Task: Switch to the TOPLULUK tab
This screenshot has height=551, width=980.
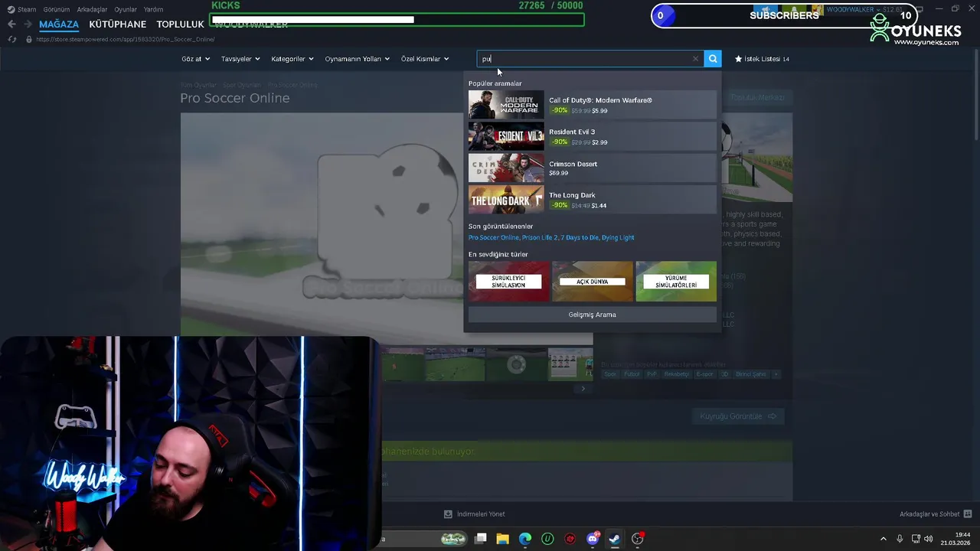Action: point(180,24)
